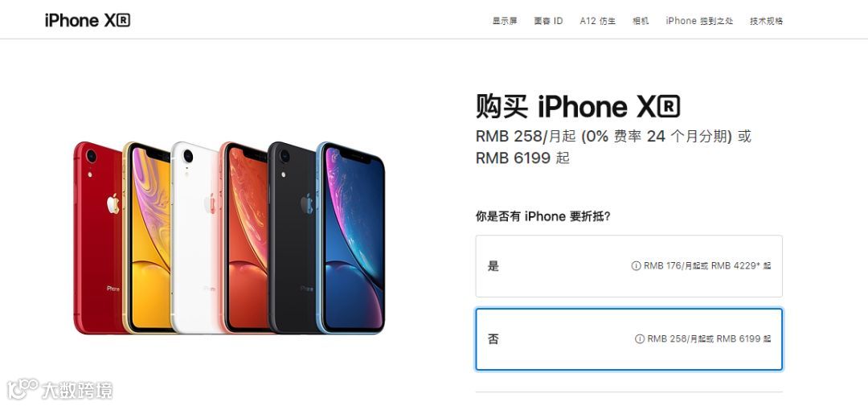Open the 相机 nav tab
The image size is (868, 406).
[641, 21]
